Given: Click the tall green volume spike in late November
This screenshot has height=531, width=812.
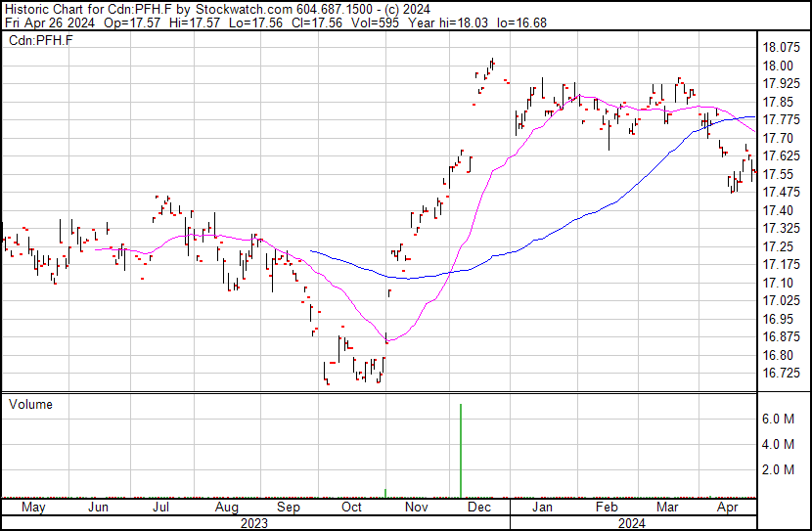Looking at the screenshot, I should coord(461,451).
